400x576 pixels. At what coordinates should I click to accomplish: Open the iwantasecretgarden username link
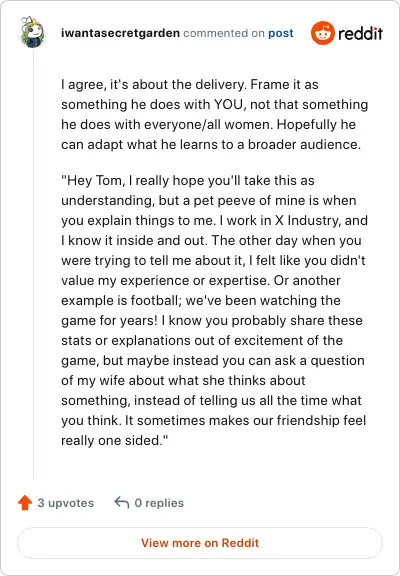[x=120, y=33]
